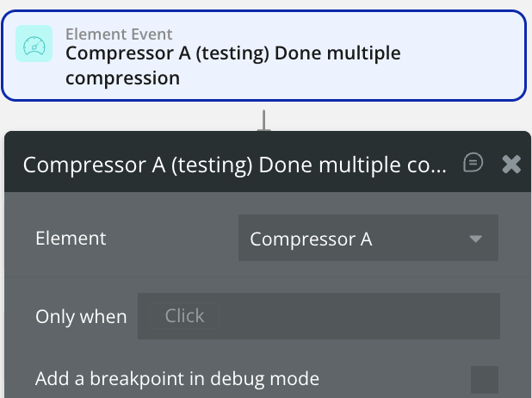Click the Only when condition field
Screen dimensions: 532x398
pyautogui.click(x=319, y=316)
